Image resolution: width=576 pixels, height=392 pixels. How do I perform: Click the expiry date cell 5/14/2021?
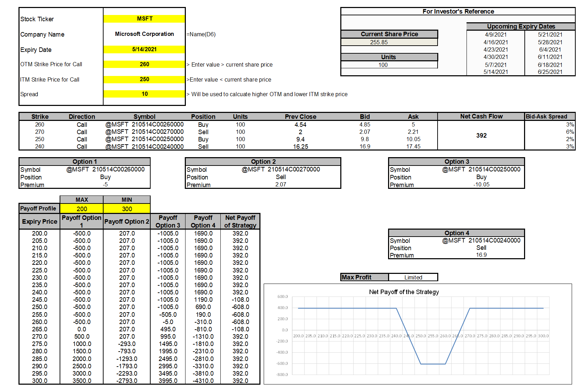click(x=144, y=49)
